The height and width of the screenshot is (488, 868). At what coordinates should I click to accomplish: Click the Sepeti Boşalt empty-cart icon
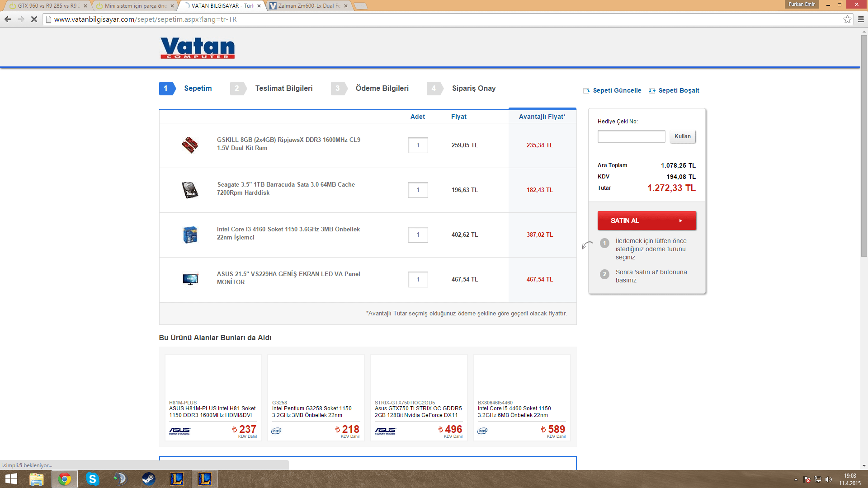coord(652,91)
